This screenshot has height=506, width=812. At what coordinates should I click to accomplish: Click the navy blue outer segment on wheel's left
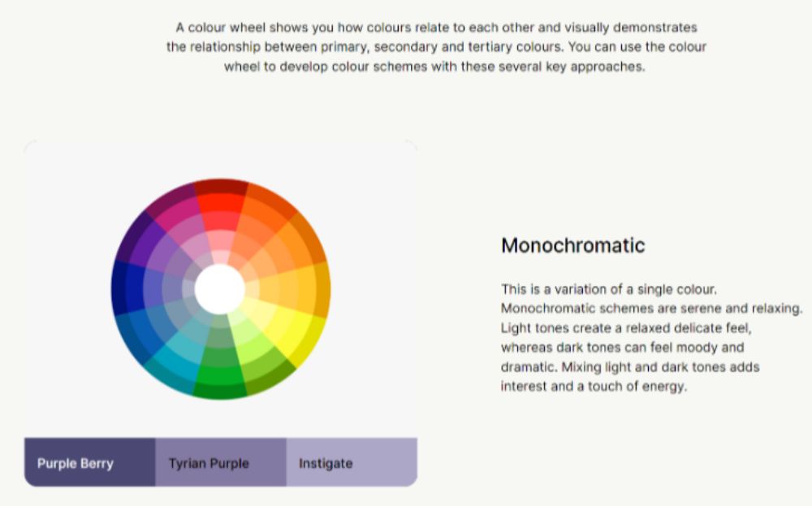119,288
